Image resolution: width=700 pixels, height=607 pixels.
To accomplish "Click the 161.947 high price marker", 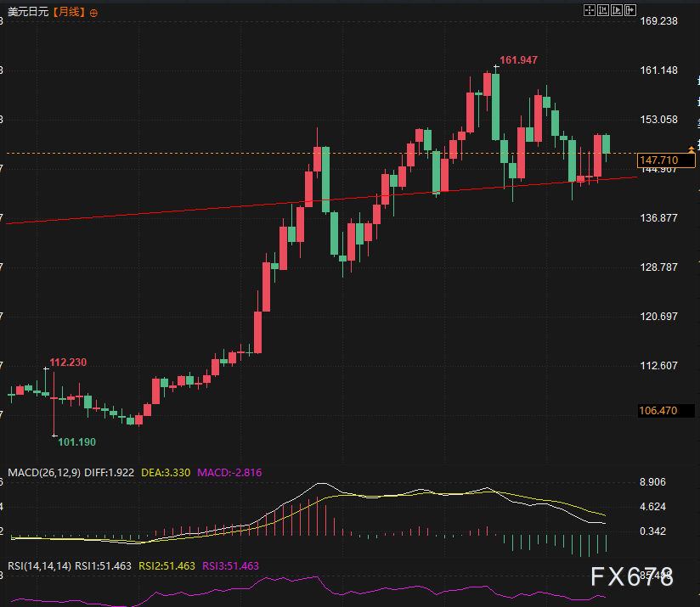I will pos(518,60).
